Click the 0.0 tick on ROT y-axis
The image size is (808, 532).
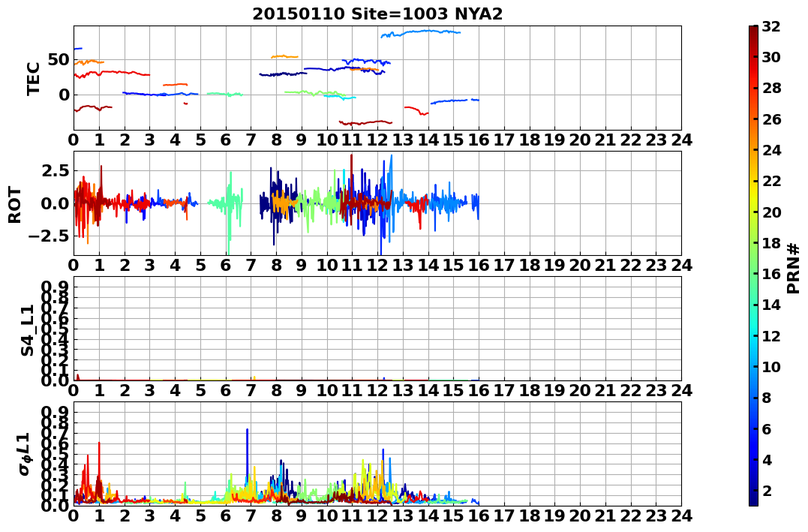click(56, 203)
